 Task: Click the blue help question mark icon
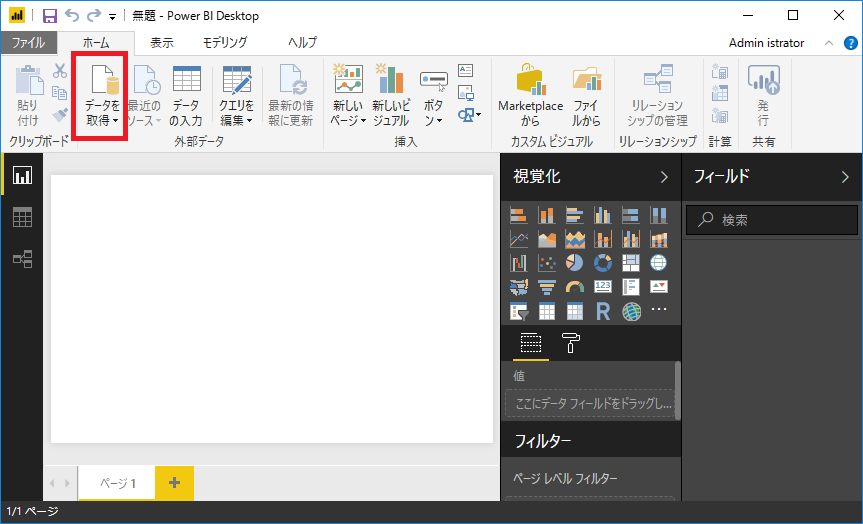[850, 43]
